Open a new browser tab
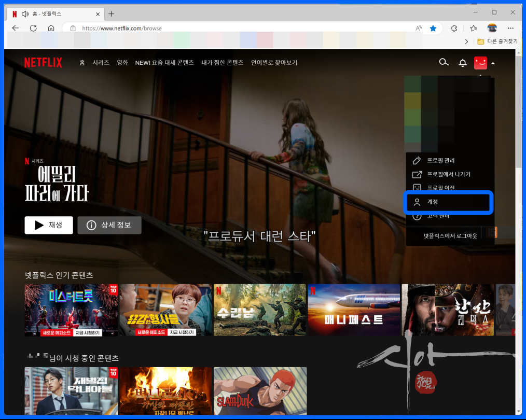The width and height of the screenshot is (526, 420). tap(111, 14)
